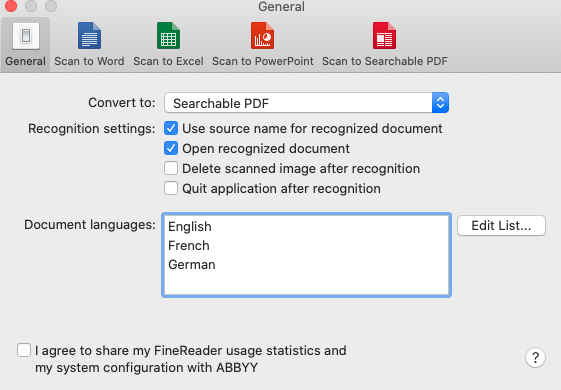The width and height of the screenshot is (561, 390).
Task: Enable Delete scanned image after recognition
Action: (171, 168)
